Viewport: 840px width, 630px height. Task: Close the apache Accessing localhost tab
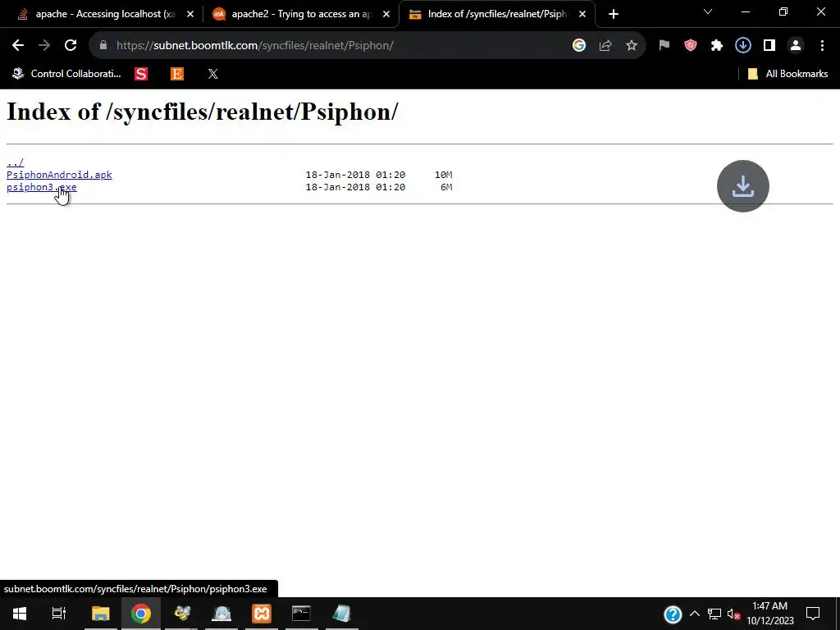tap(190, 14)
